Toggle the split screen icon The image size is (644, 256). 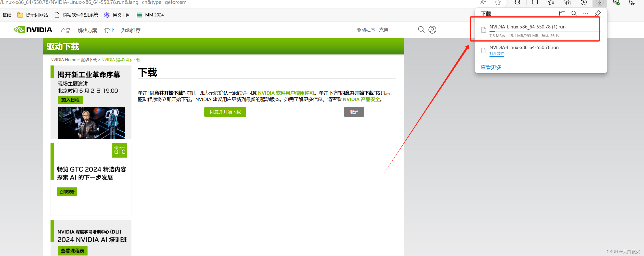tap(535, 2)
